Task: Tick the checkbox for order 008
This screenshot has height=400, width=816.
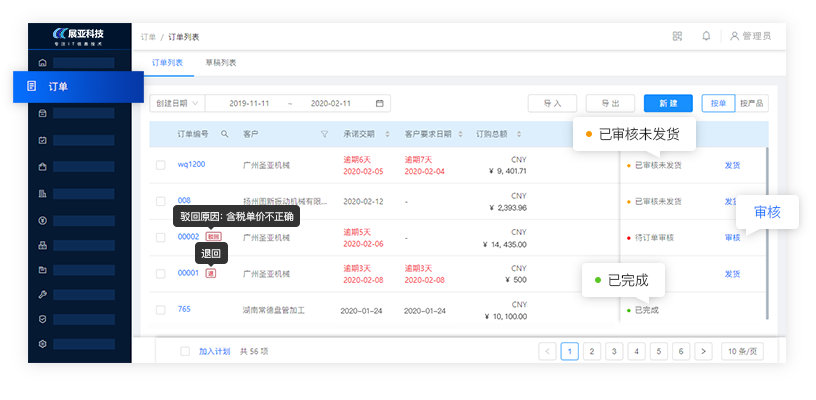Action: point(161,201)
